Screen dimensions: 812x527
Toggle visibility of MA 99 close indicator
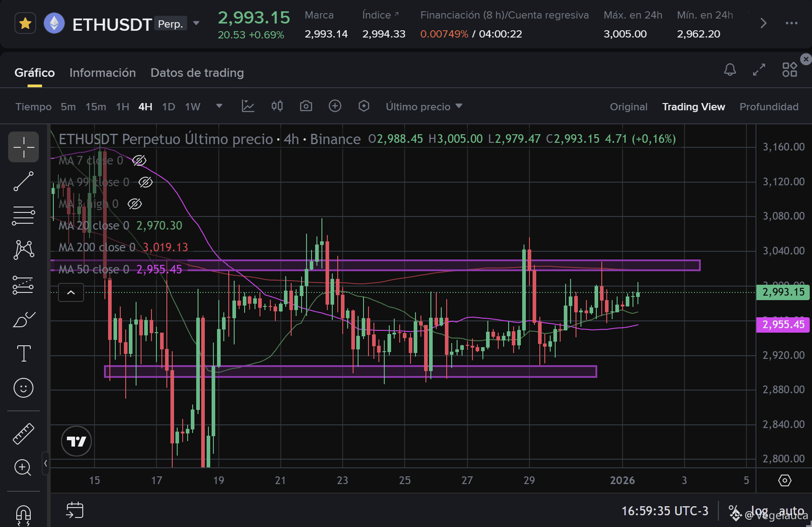click(x=145, y=182)
